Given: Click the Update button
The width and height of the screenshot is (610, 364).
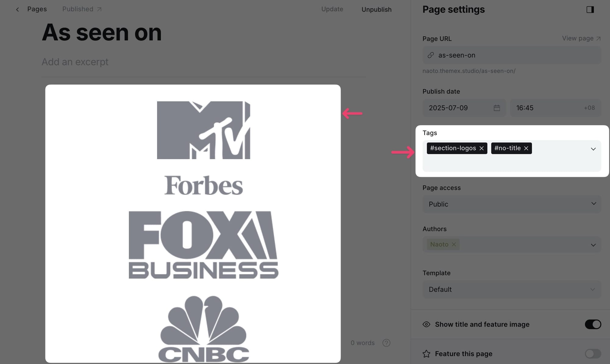Looking at the screenshot, I should (332, 9).
